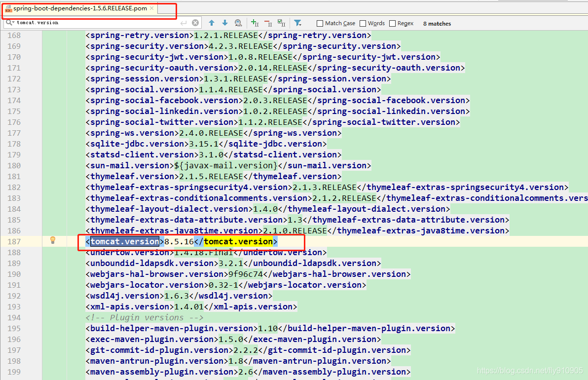Open the search results filter funnel

(x=297, y=23)
